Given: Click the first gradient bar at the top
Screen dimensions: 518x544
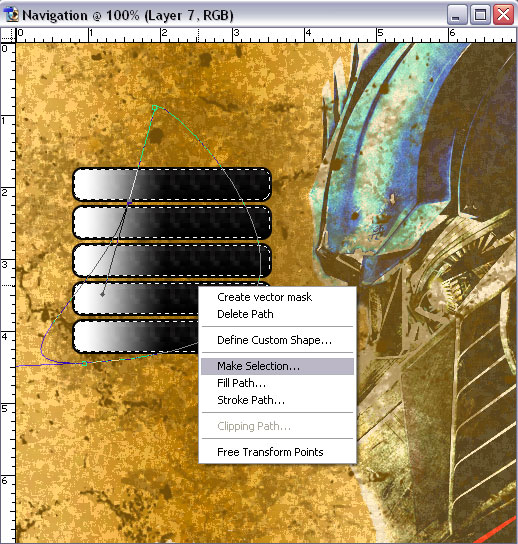Looking at the screenshot, I should [x=172, y=184].
